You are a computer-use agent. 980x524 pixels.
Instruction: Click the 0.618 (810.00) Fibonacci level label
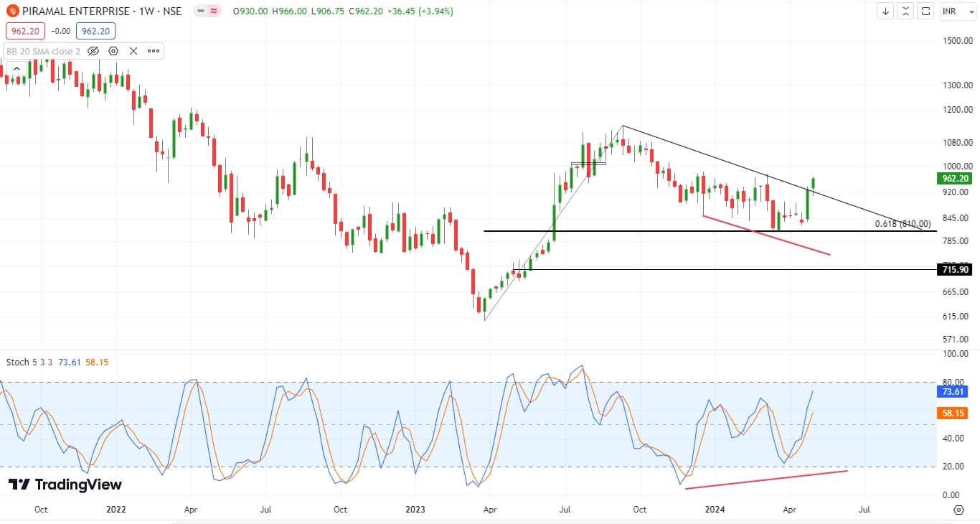[x=903, y=224]
